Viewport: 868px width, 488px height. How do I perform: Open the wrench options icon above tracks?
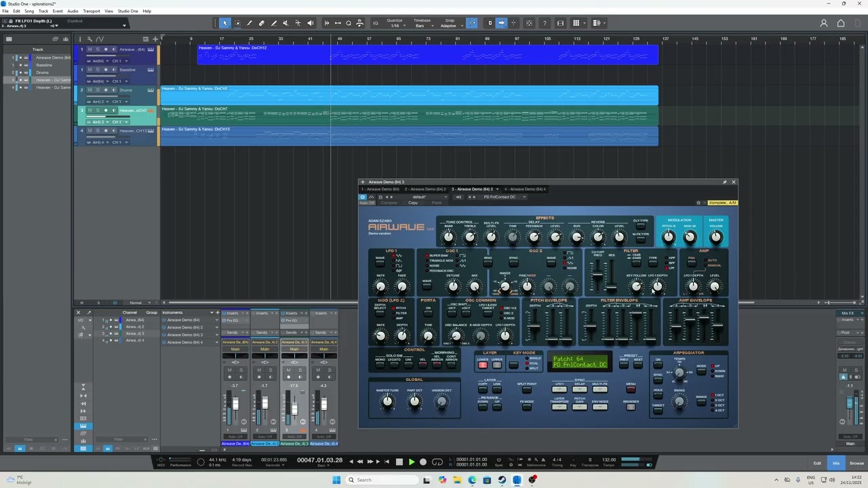click(x=91, y=39)
